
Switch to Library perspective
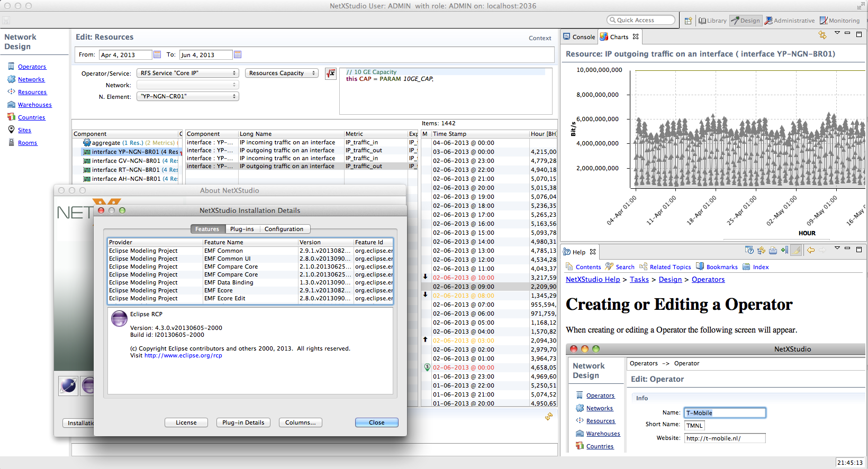click(x=712, y=21)
